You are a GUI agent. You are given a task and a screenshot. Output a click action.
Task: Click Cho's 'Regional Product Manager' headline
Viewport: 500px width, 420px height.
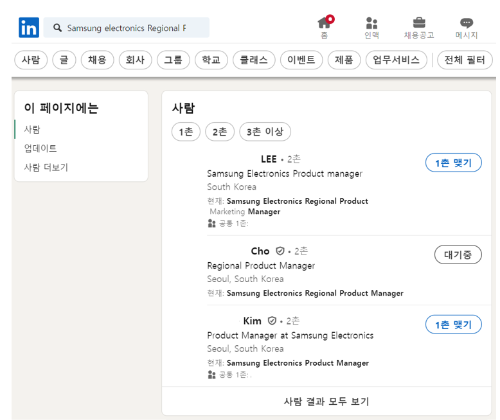[261, 266]
